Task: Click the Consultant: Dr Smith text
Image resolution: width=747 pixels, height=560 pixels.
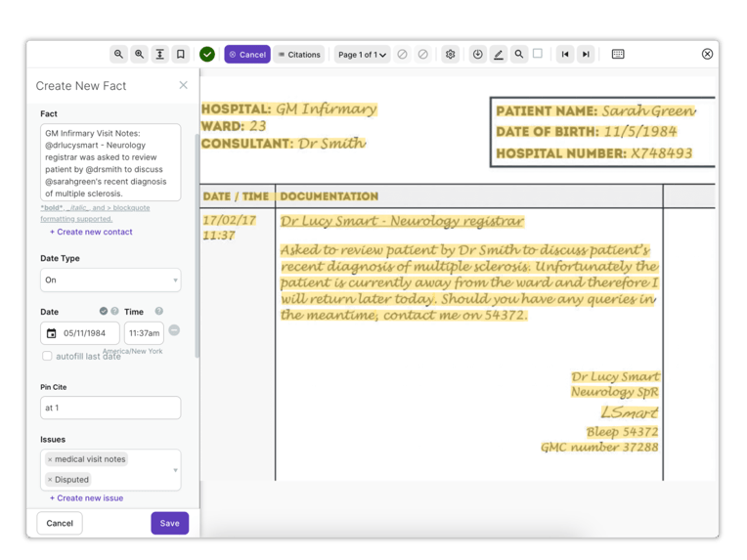Action: point(284,144)
